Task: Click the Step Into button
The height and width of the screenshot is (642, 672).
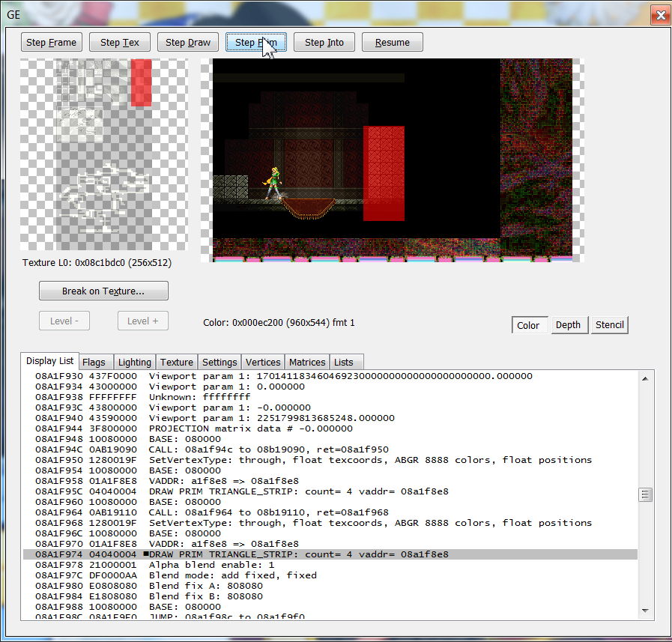Action: (324, 43)
